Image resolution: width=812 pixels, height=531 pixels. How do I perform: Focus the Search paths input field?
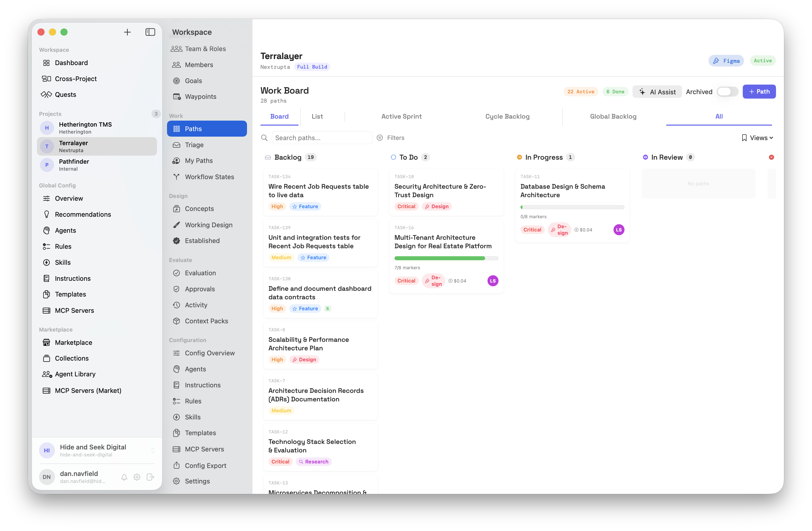(x=321, y=138)
